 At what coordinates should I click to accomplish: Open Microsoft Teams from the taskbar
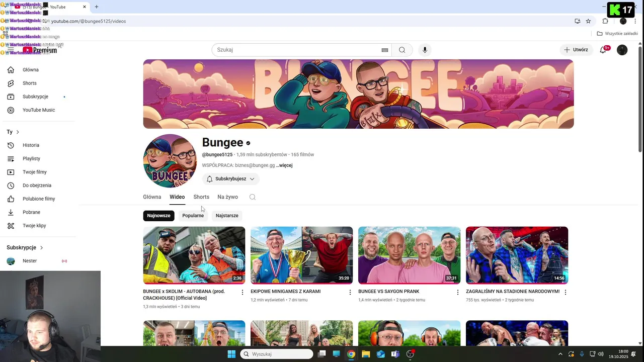(395, 354)
